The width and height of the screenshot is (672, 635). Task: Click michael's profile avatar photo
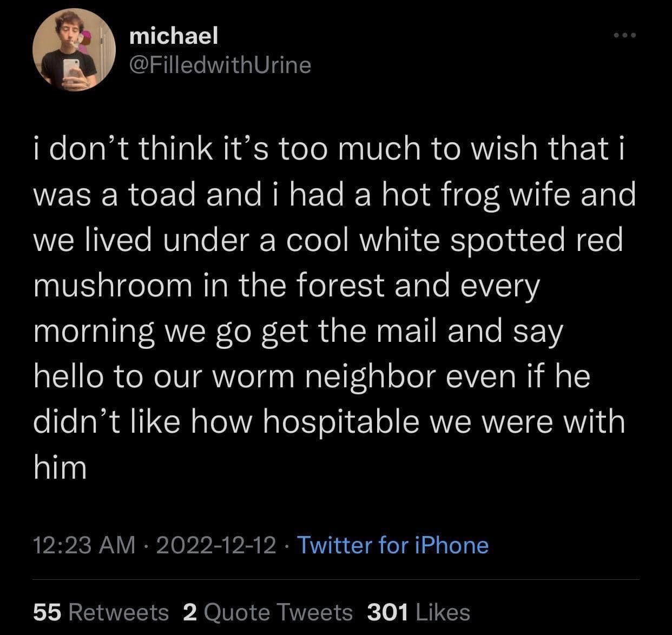pyautogui.click(x=73, y=51)
